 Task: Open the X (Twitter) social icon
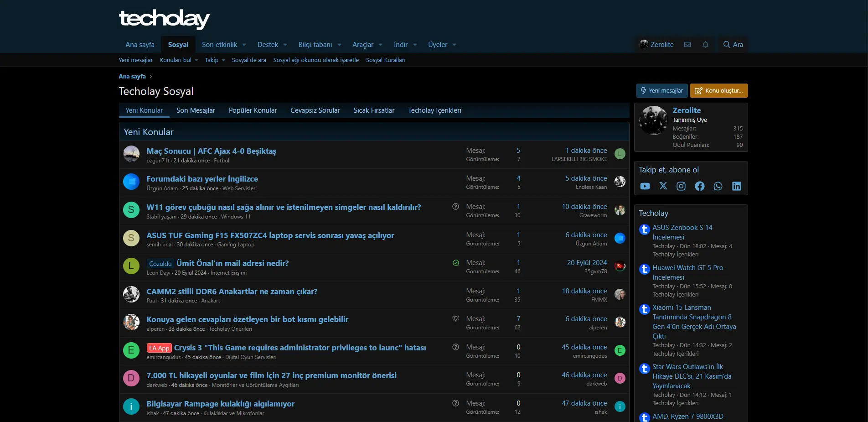[x=663, y=186]
